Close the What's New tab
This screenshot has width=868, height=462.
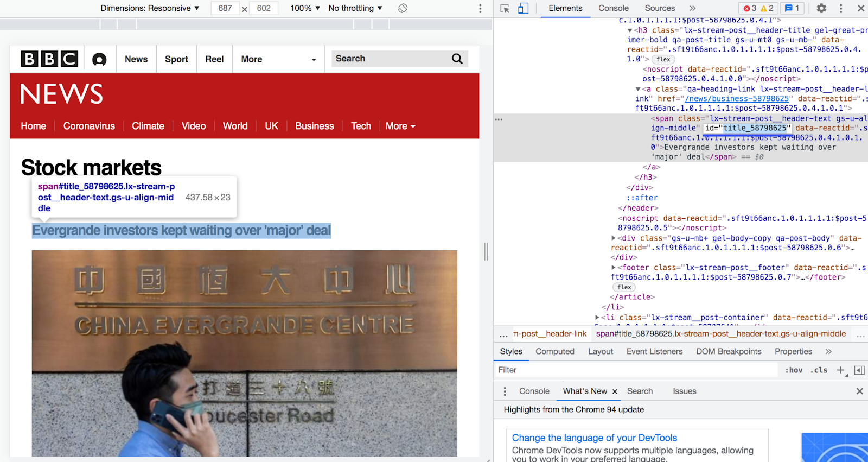point(615,391)
